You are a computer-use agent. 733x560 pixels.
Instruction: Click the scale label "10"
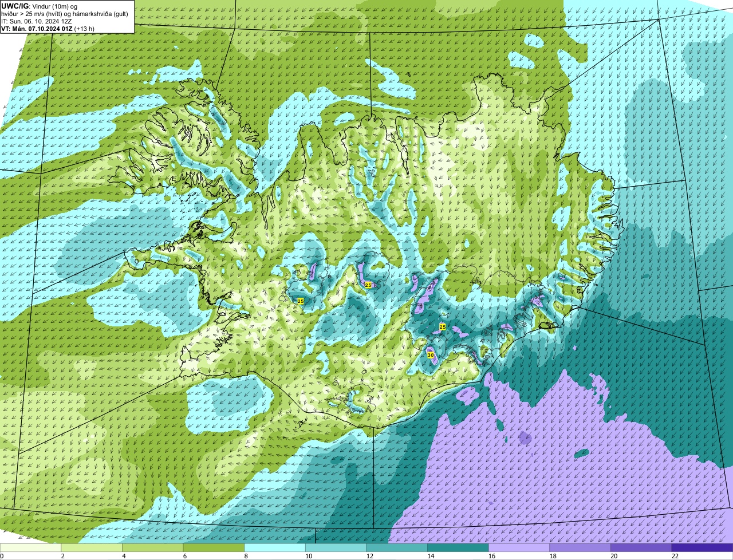[x=309, y=556]
